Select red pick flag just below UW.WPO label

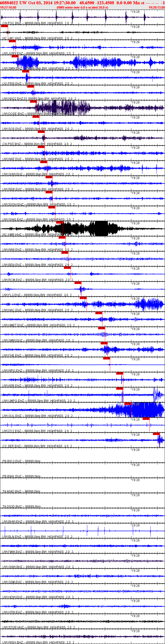[119, 373]
